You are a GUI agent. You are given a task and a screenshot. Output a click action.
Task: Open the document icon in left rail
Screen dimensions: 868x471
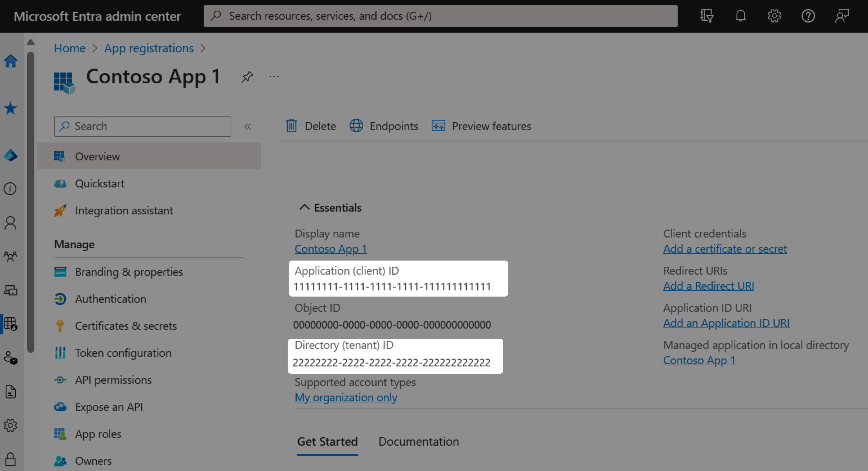tap(10, 391)
